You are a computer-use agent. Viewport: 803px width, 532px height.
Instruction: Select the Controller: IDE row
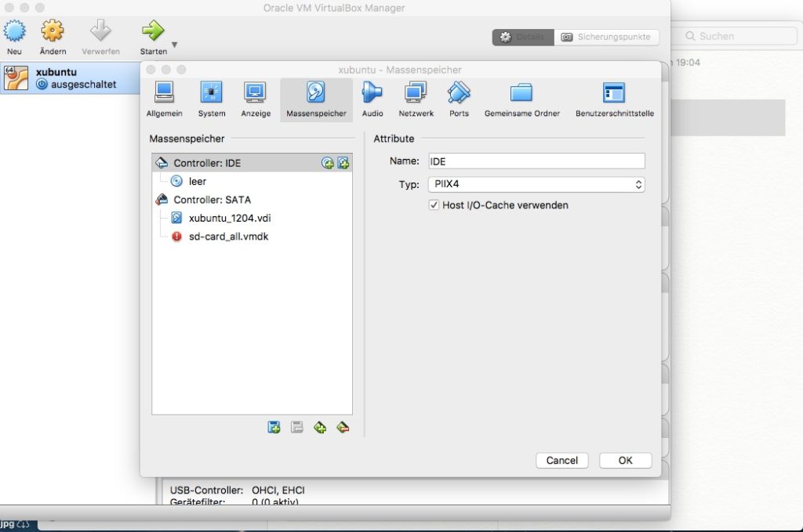(252, 163)
